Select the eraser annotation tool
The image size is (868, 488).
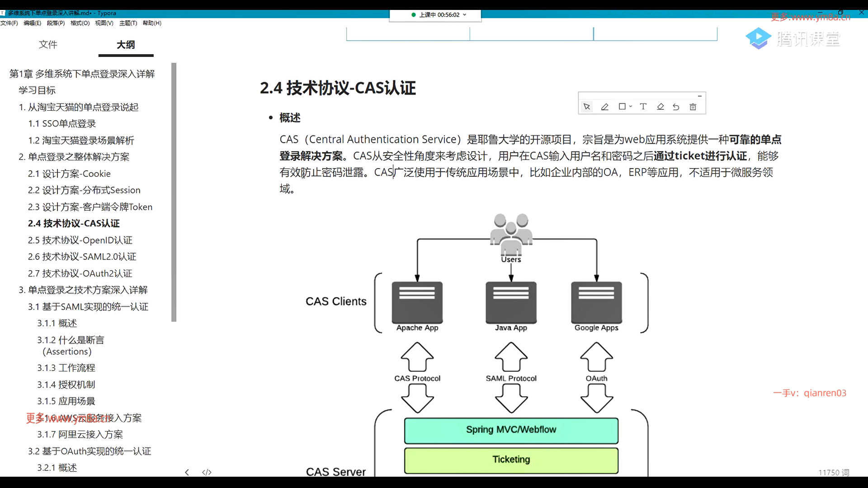pos(660,107)
